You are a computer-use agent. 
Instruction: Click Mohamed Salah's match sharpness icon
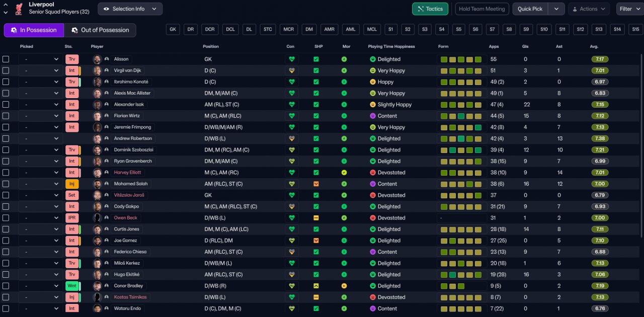click(316, 184)
